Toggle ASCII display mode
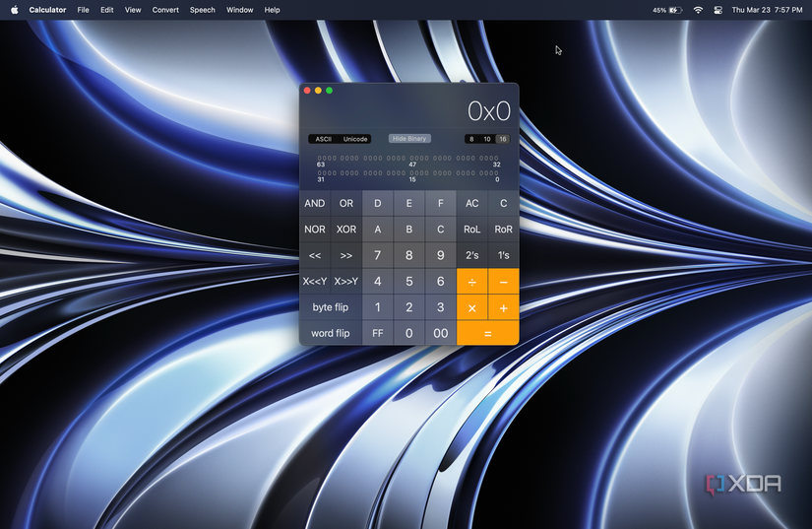812x529 pixels. tap(324, 139)
